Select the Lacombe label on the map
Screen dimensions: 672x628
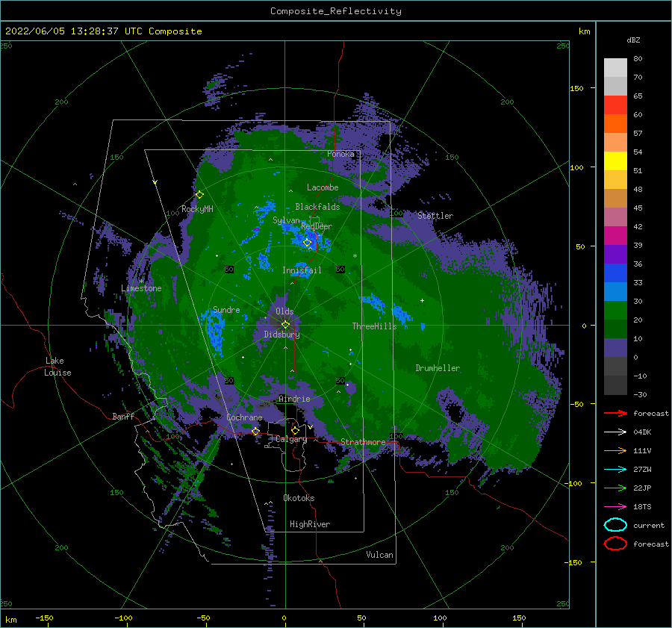323,187
